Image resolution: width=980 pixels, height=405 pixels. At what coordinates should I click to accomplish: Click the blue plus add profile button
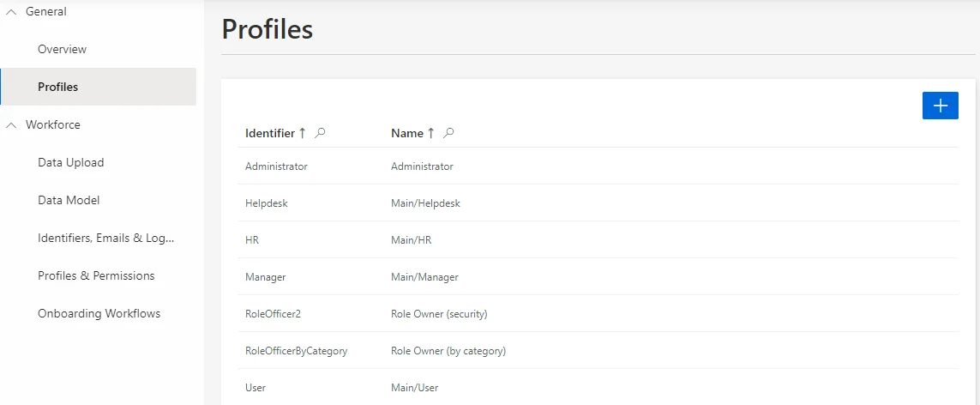[940, 106]
